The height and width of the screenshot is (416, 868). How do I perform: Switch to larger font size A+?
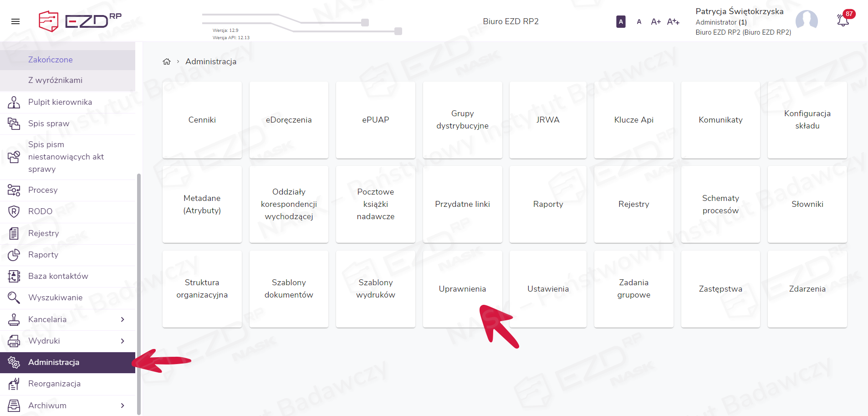pos(656,21)
